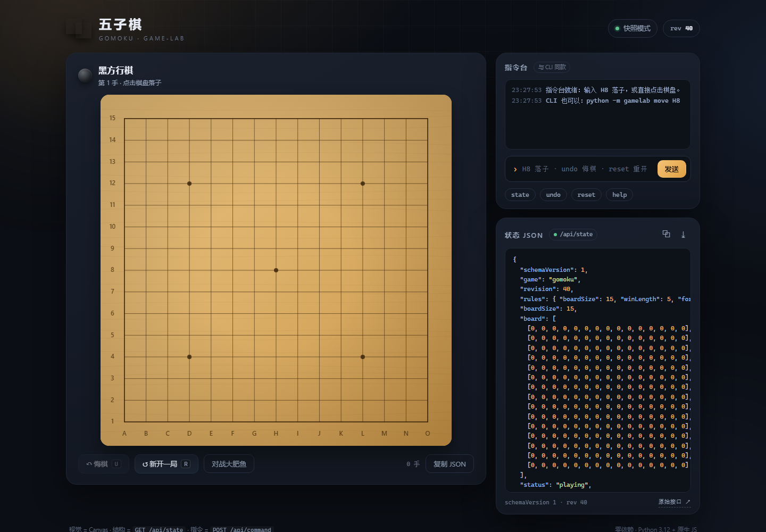This screenshot has height=532, width=766.
Task: Click the 与 CLI 同款 badge
Action: click(552, 67)
